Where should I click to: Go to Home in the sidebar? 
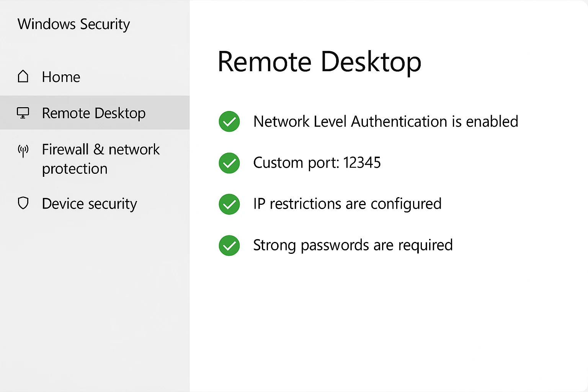point(61,77)
